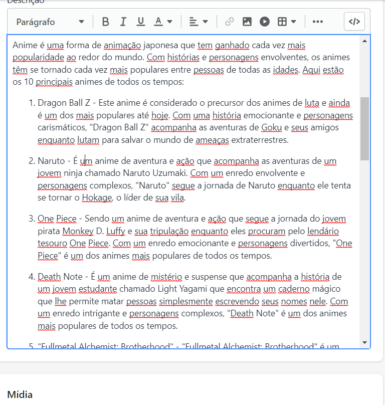
Task: Switch to HTML code view
Action: [354, 22]
